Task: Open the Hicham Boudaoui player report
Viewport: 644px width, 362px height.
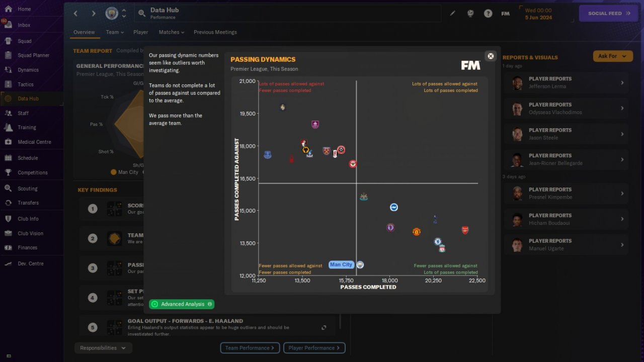Action: (x=567, y=219)
